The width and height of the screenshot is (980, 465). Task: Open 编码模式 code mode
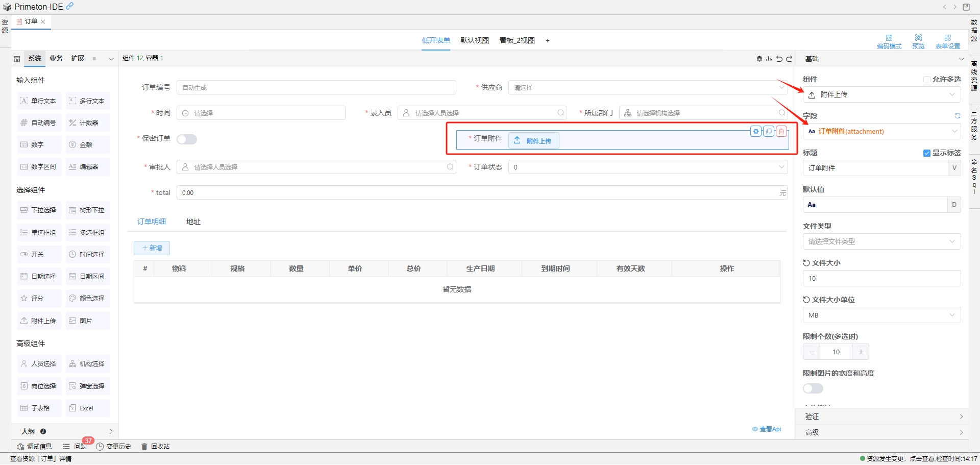tap(889, 41)
